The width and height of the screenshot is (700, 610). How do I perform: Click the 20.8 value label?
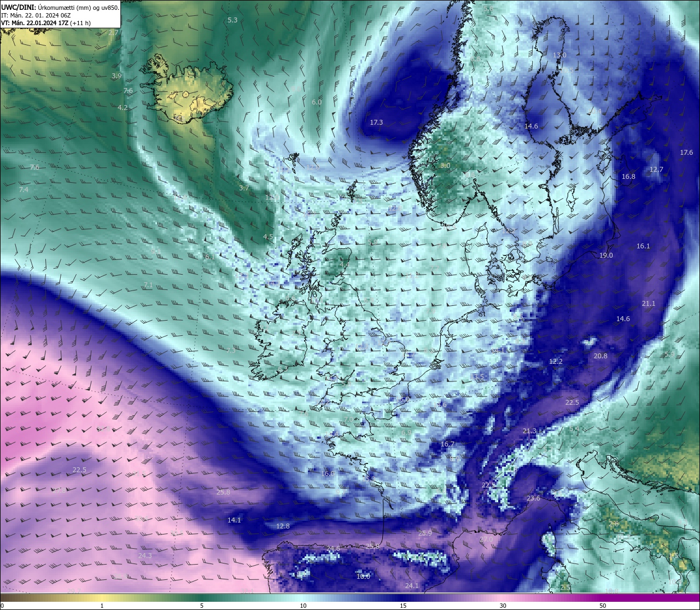point(600,356)
